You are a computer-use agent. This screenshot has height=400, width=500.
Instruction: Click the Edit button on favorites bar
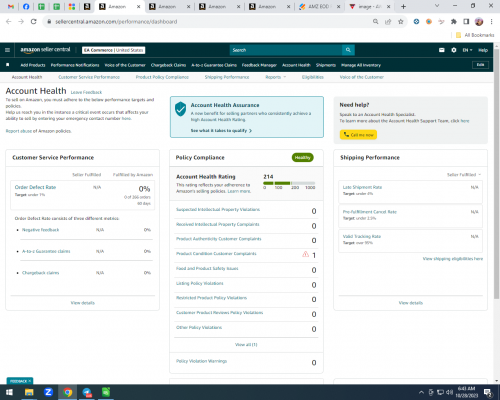[480, 65]
